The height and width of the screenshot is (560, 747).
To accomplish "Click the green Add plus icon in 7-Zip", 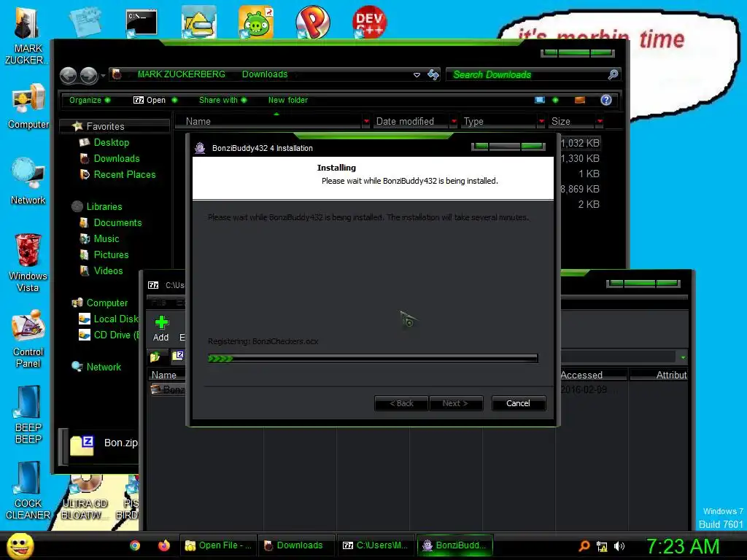I will pos(161,329).
